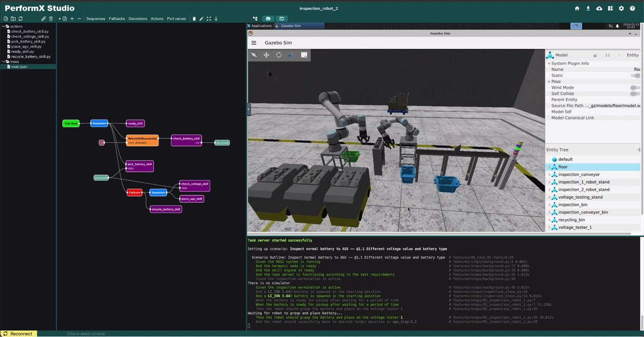Expand the Pose property section

pos(548,82)
